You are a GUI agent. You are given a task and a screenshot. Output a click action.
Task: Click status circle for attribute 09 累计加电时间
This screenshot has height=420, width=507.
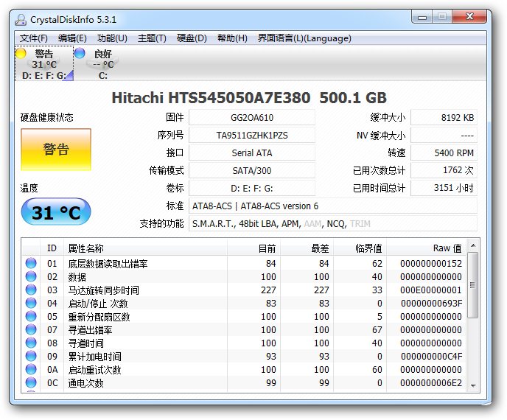pyautogui.click(x=31, y=356)
